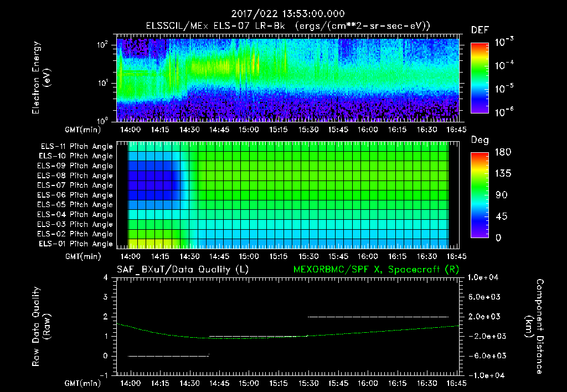Click the Electron Energy (eV) axis label
Viewport: 567px width, 392px height.
pos(41,78)
